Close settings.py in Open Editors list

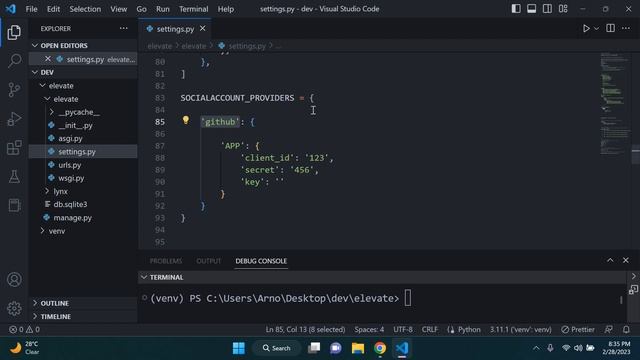point(48,59)
